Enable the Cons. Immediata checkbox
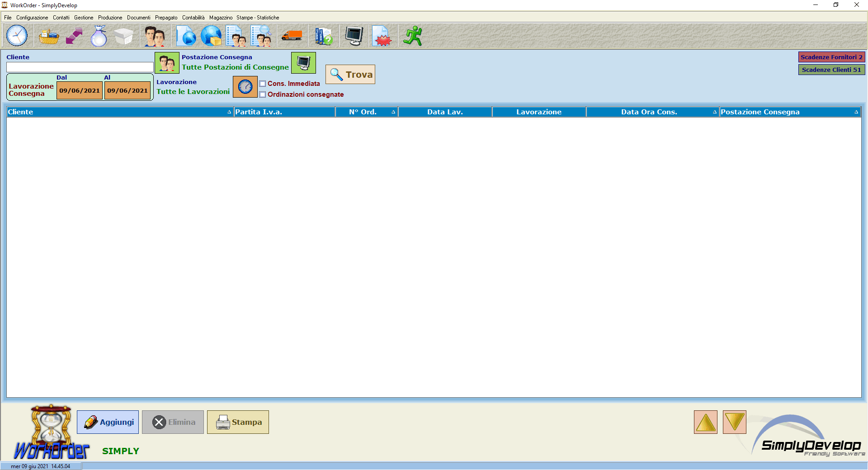The image size is (868, 470). (x=263, y=84)
